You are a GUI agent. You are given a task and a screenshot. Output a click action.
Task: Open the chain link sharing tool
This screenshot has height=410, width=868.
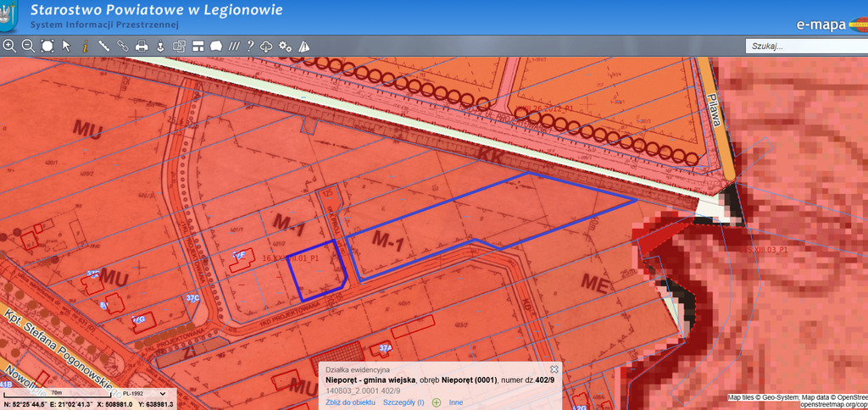pyautogui.click(x=122, y=46)
